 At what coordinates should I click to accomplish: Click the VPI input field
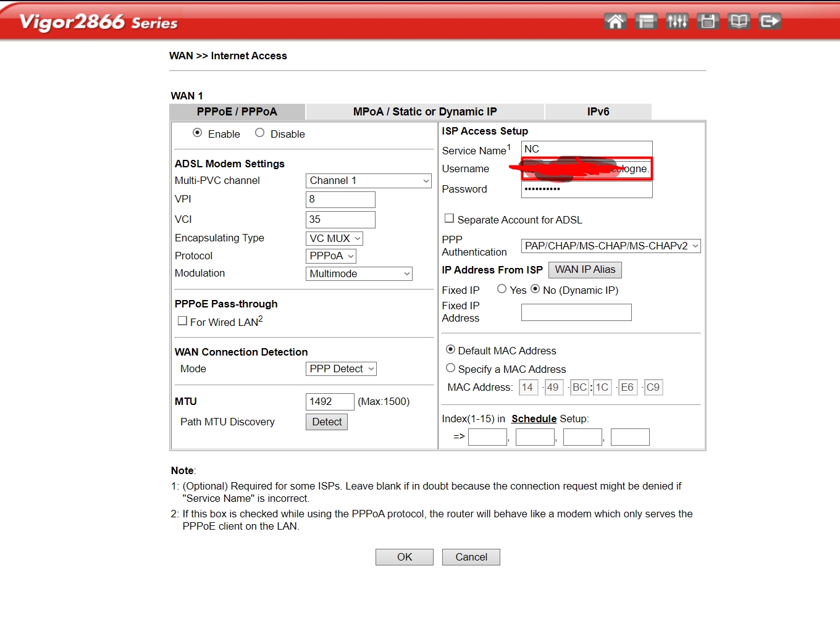[340, 199]
